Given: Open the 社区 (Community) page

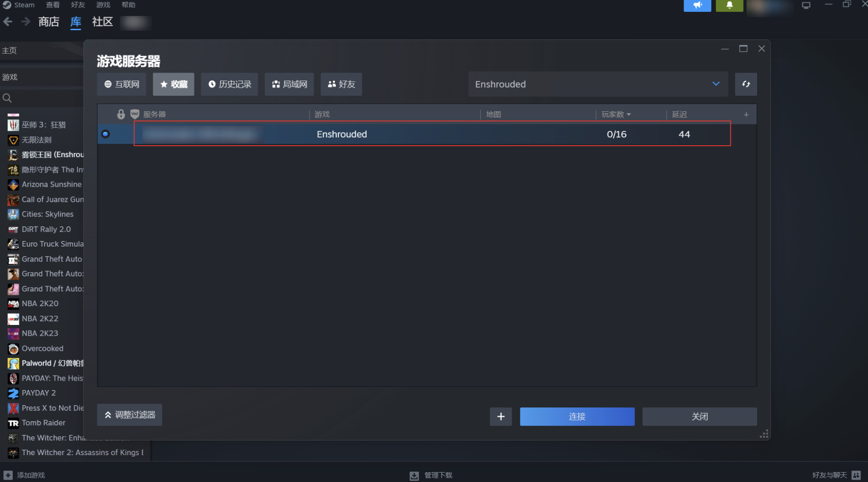Looking at the screenshot, I should (102, 22).
